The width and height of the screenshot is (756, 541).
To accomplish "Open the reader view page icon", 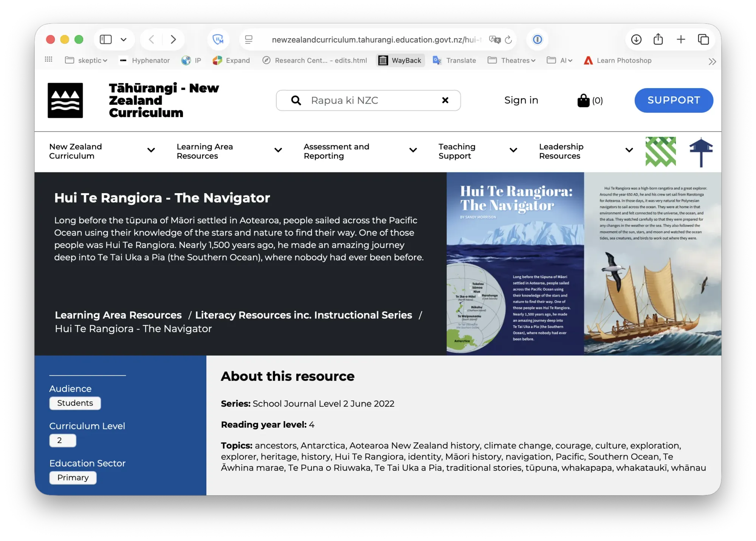I will [x=249, y=39].
